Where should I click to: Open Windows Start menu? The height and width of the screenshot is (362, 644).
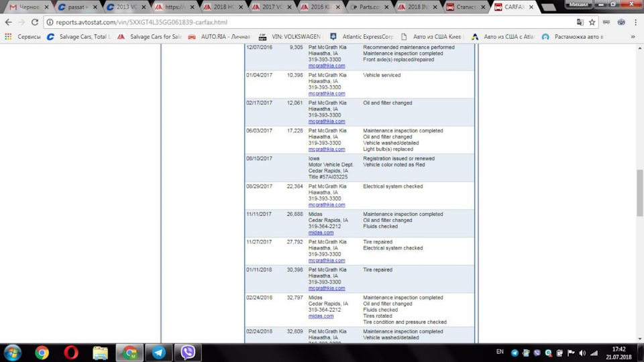coord(13,353)
